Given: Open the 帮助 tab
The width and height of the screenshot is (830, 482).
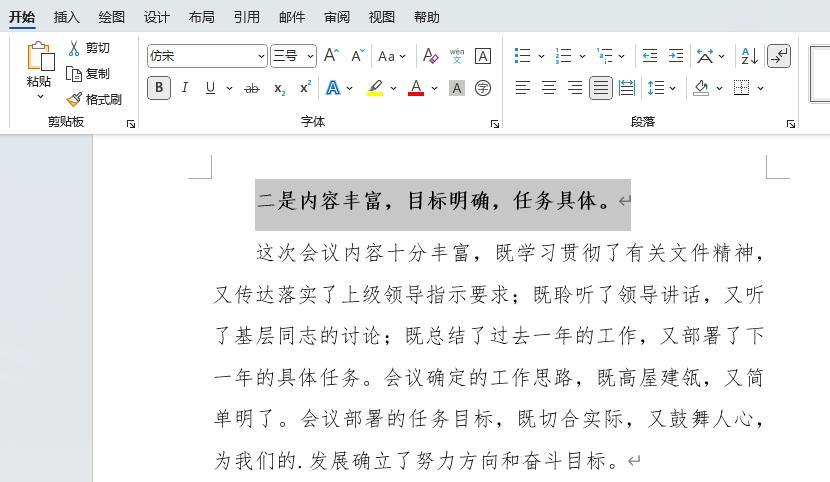Looking at the screenshot, I should tap(427, 17).
